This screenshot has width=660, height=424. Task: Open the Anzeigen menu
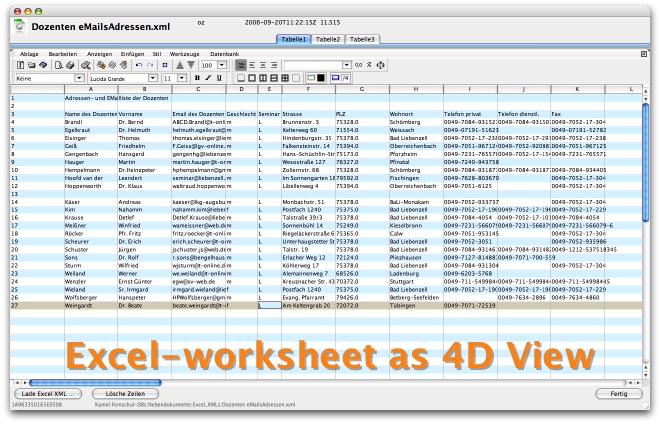99,54
